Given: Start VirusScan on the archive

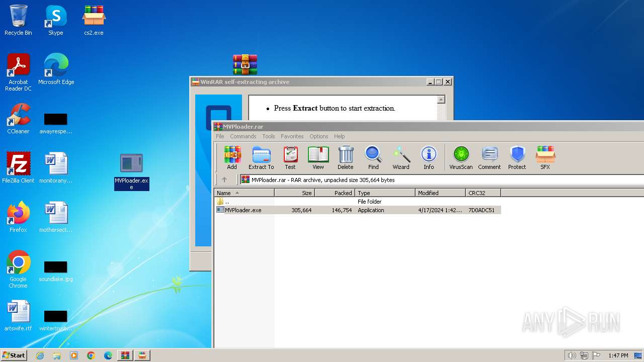Looking at the screenshot, I should click(x=461, y=158).
